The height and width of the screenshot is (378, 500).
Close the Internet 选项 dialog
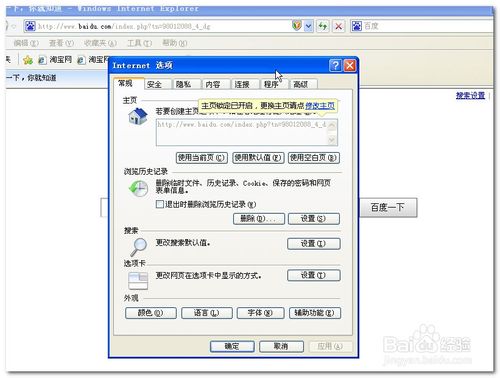tap(350, 65)
